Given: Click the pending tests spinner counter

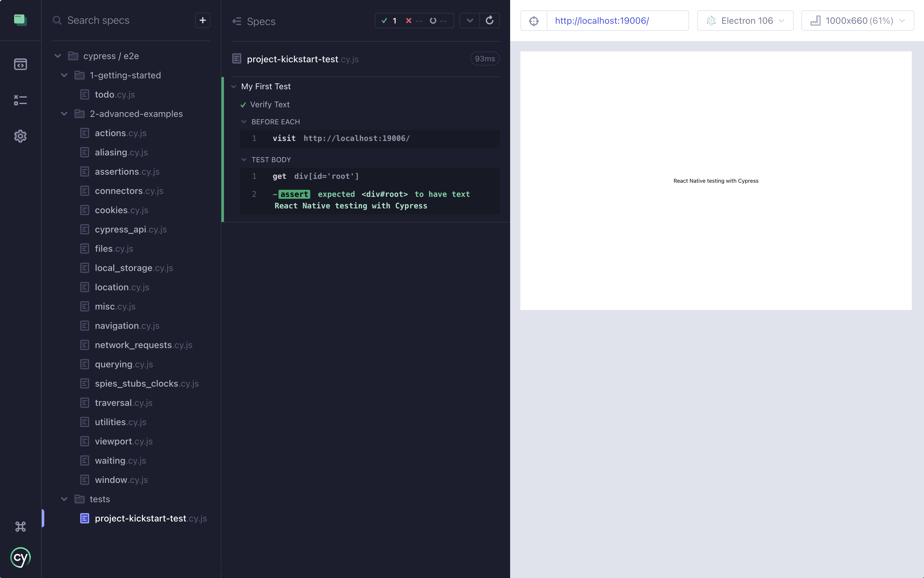Looking at the screenshot, I should (438, 21).
